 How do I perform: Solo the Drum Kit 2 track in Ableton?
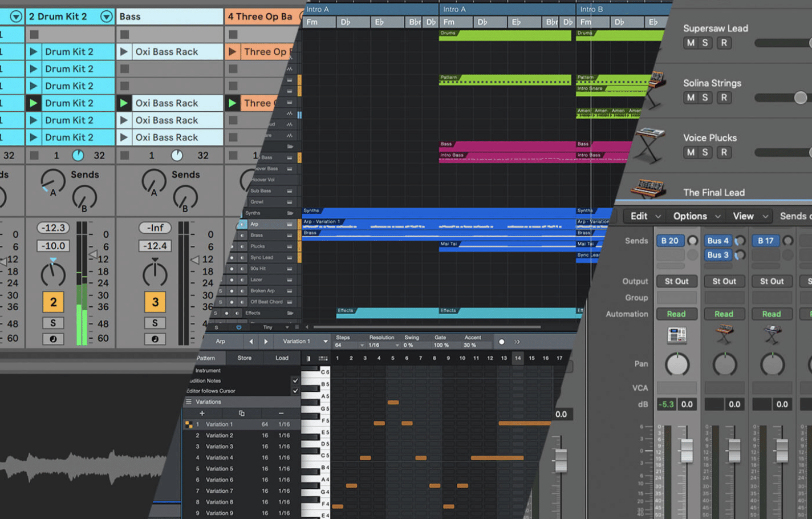(53, 323)
